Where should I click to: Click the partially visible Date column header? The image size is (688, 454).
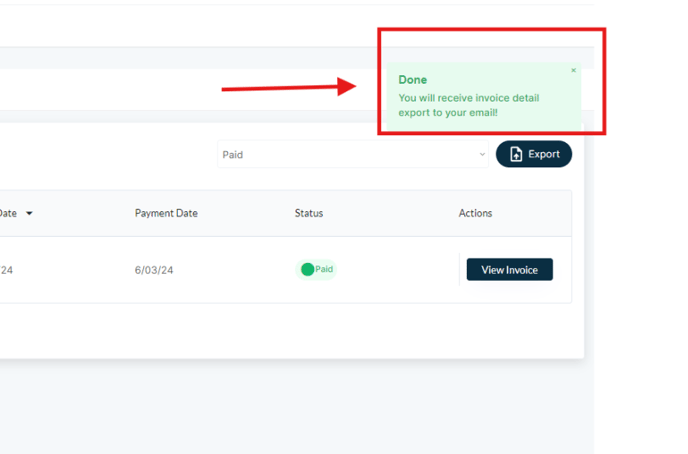pyautogui.click(x=8, y=213)
